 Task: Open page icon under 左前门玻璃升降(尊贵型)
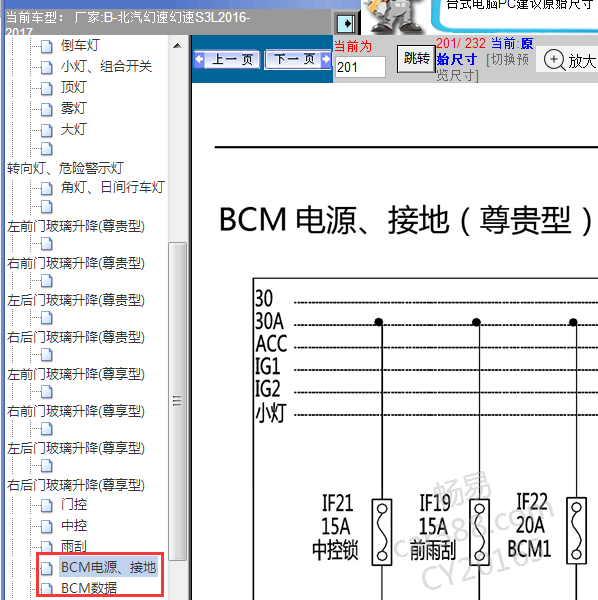coord(47,243)
